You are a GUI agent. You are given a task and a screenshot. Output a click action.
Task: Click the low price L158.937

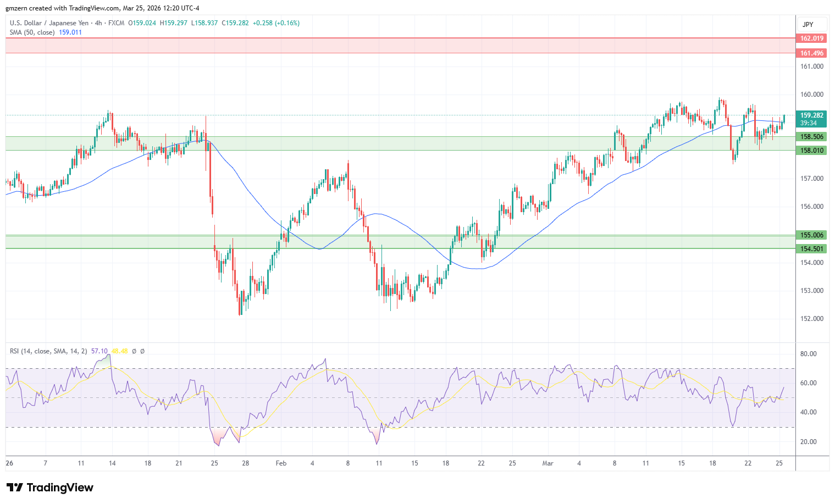tap(204, 23)
